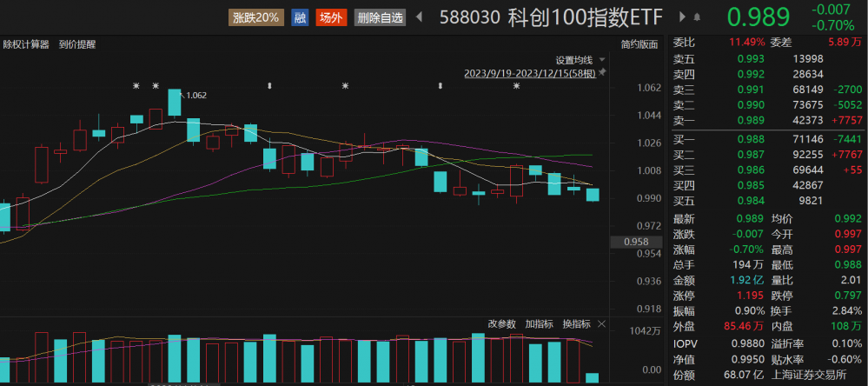
Task: Click the red 场外 badge
Action: pos(331,17)
